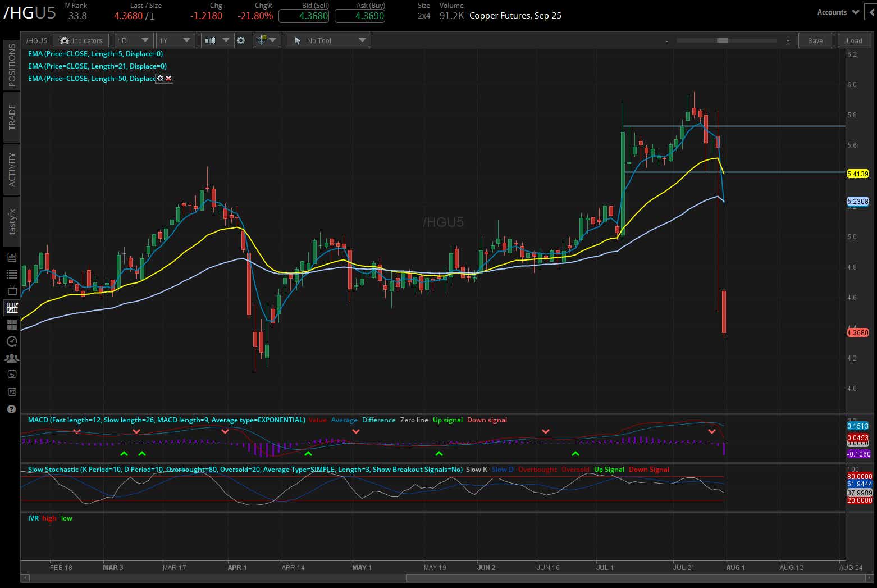Toggle Overbought line on Slow Stochastic
Viewport: 877px width, 588px height.
click(537, 469)
